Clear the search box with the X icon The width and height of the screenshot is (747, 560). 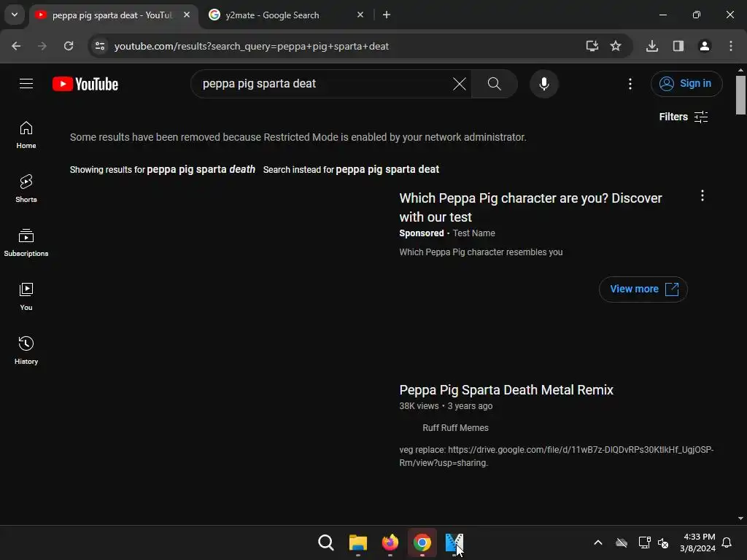[x=460, y=84]
